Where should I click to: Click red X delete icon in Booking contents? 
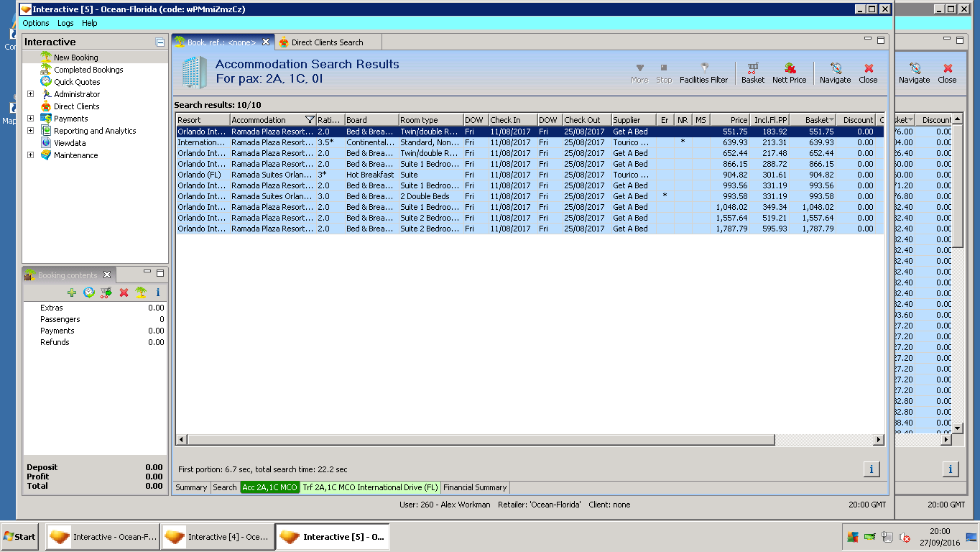pyautogui.click(x=124, y=293)
